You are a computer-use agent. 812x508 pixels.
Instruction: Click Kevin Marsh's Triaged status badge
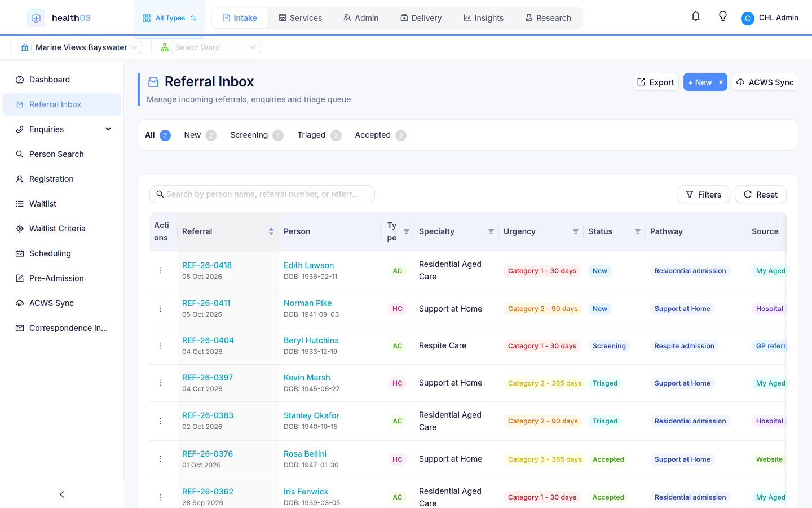605,383
